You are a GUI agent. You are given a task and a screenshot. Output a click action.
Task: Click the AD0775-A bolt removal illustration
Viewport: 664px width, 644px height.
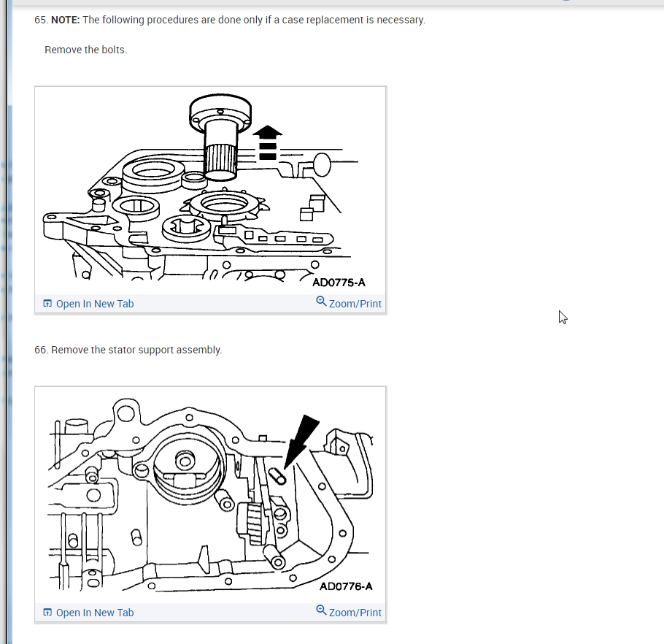210,191
